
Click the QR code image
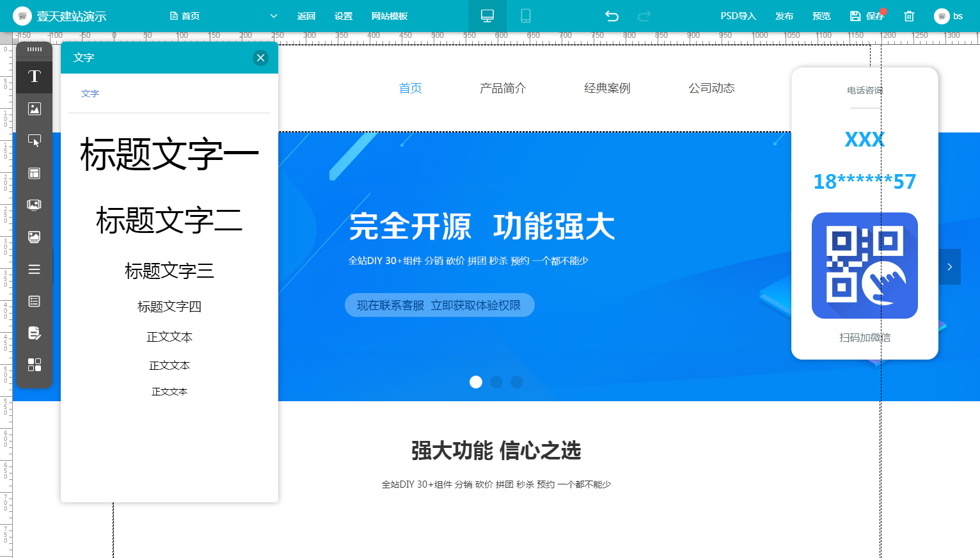click(x=865, y=266)
